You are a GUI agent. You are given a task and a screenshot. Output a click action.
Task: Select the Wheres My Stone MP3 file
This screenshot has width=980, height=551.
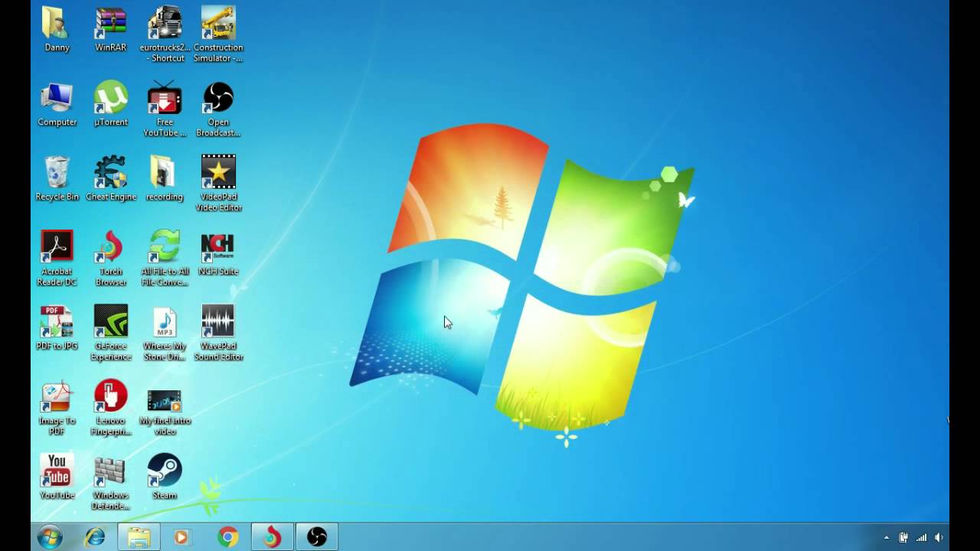tap(165, 333)
